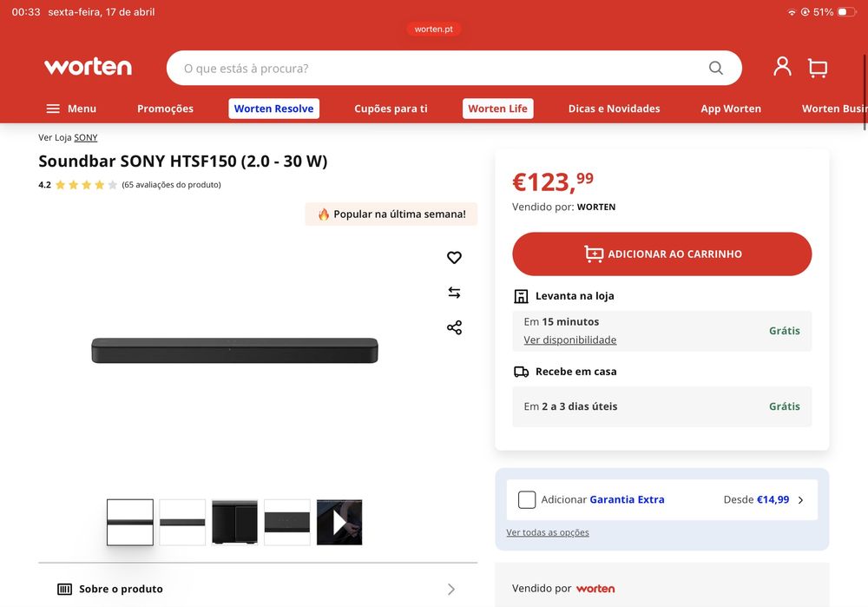This screenshot has width=868, height=607.
Task: Click the main soundbar product image
Action: [x=234, y=351]
